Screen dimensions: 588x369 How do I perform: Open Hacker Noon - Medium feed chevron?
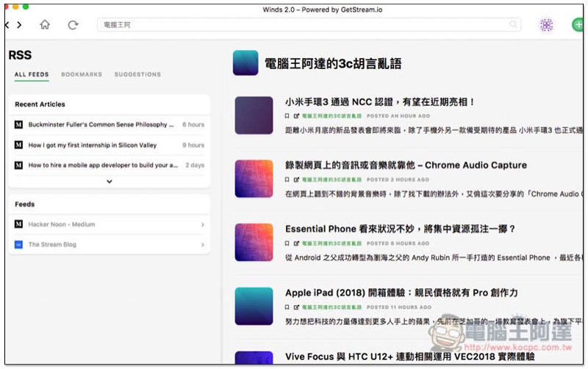click(203, 225)
